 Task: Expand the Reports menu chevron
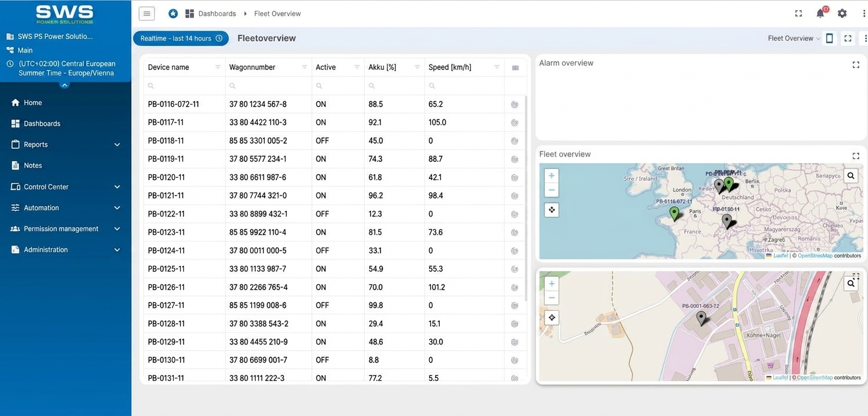pyautogui.click(x=117, y=145)
